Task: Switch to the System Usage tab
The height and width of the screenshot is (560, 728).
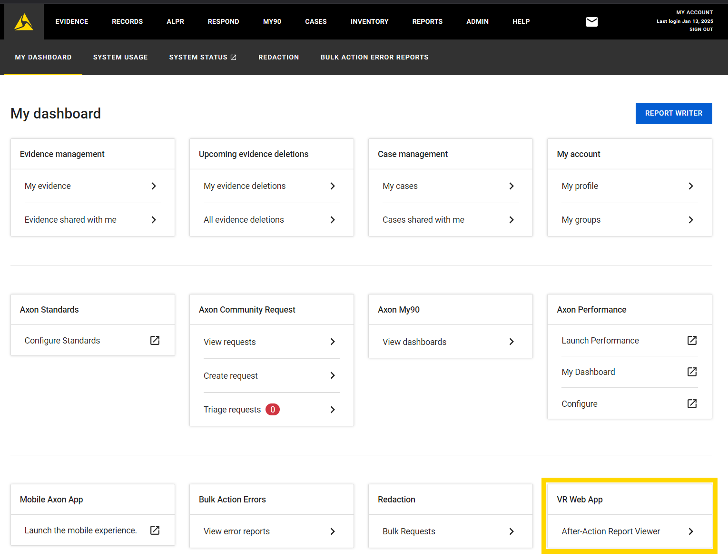Action: tap(120, 58)
